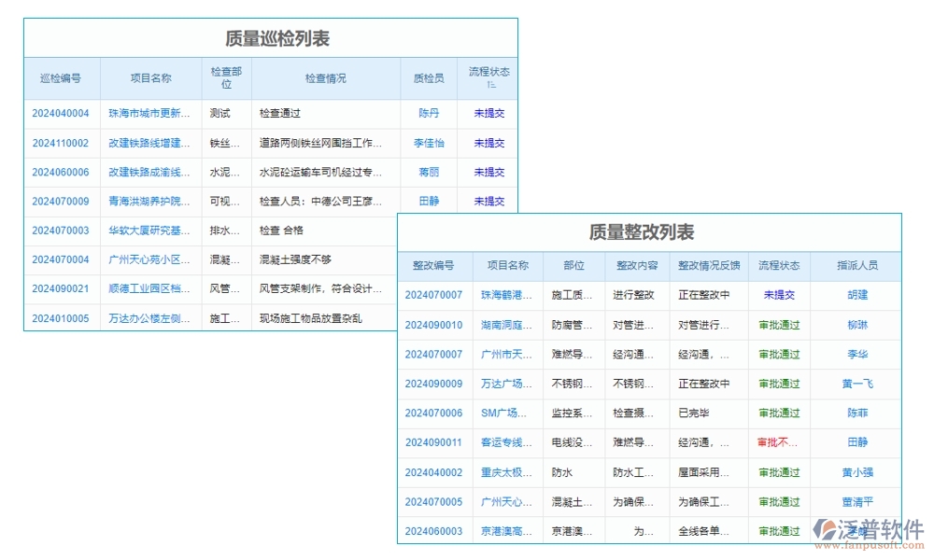Click the 整改编号 column header
The width and height of the screenshot is (934, 560).
[x=434, y=265]
